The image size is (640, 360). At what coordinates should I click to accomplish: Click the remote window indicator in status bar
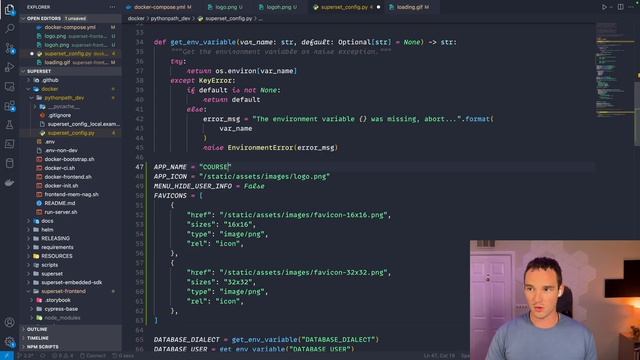coord(7,356)
